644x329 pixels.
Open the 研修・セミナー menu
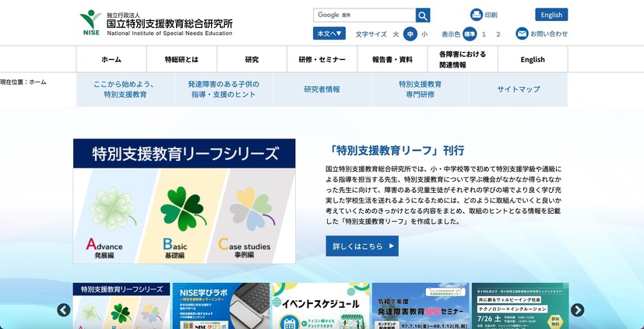click(322, 59)
